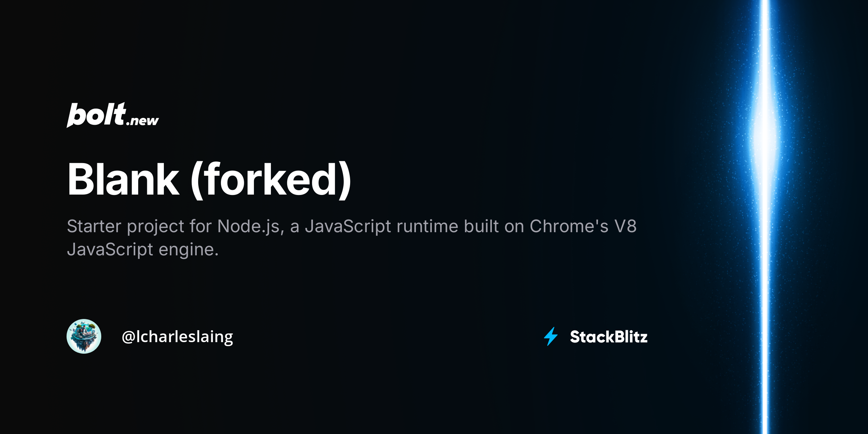The height and width of the screenshot is (434, 868).
Task: Click the "V8" text ending the first line
Action: point(625,227)
